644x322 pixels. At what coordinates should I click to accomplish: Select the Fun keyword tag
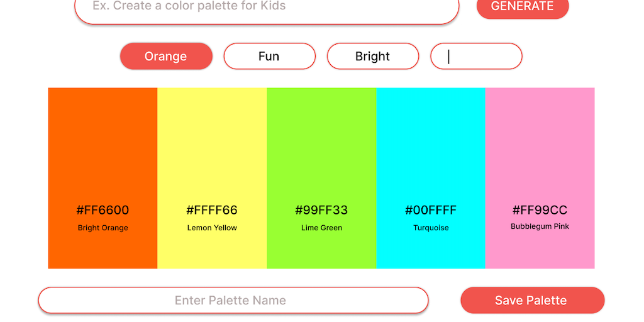click(269, 56)
